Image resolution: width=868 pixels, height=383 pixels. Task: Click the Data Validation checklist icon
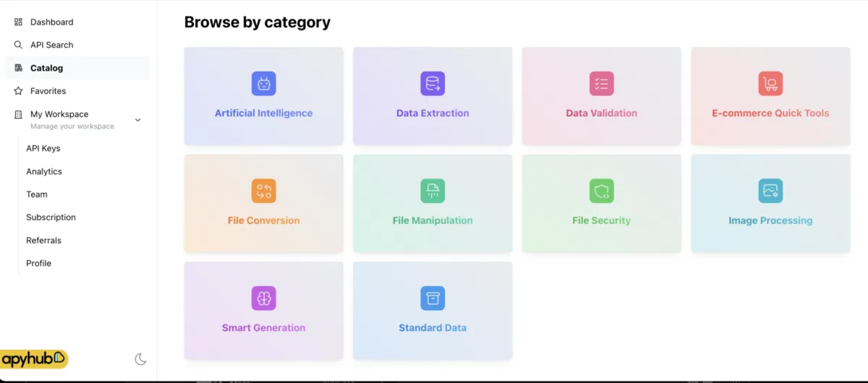(x=601, y=84)
